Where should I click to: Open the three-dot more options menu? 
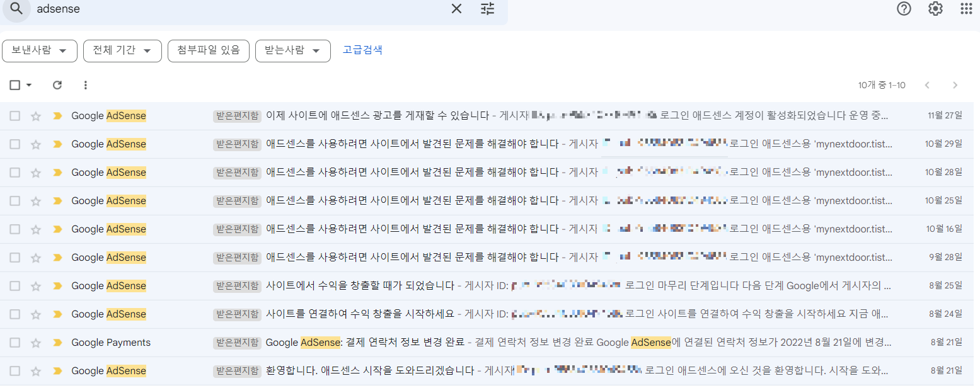tap(86, 85)
